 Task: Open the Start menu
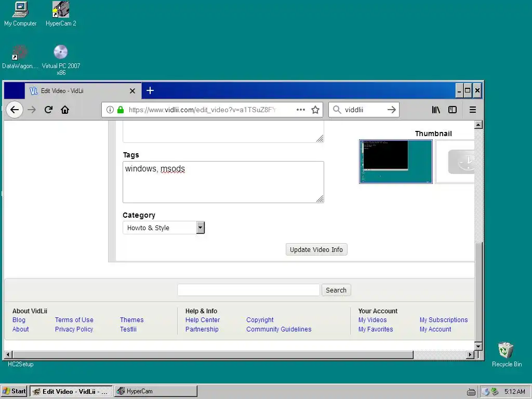click(14, 391)
